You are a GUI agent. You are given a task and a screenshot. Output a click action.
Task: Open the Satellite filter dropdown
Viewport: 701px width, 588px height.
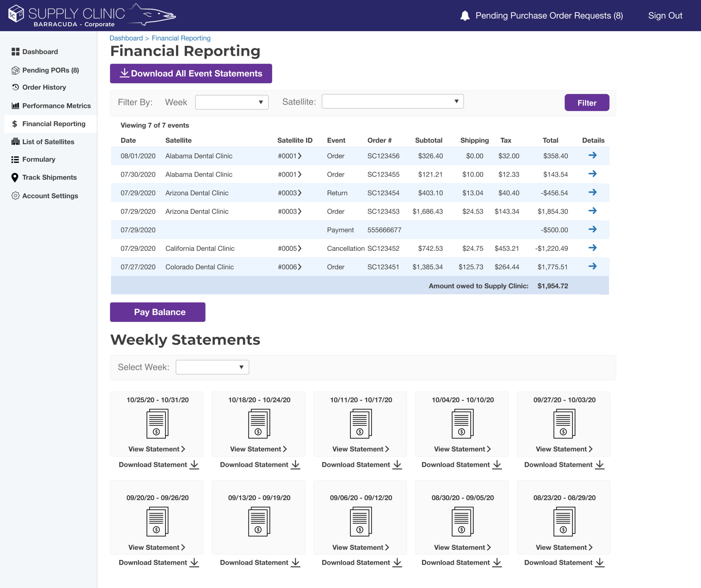point(393,101)
